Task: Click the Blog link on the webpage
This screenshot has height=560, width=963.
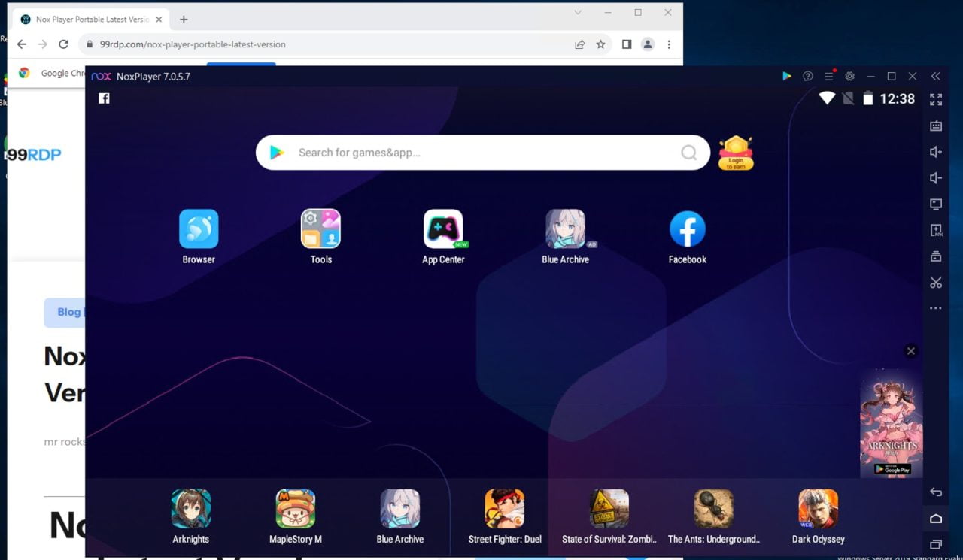Action: coord(68,312)
